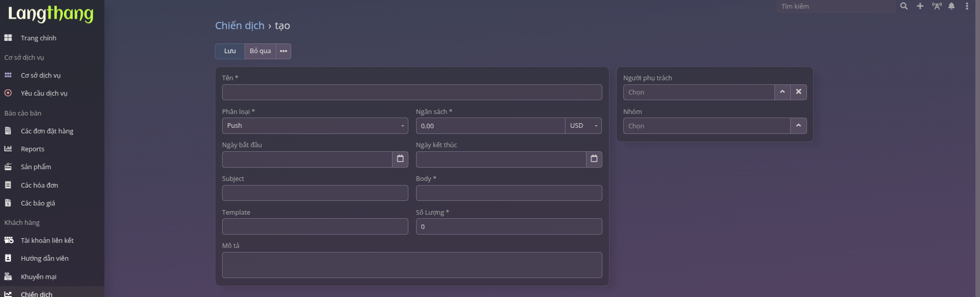Open Các đơn đặt hàng menu item
980x297 pixels.
coord(47,131)
